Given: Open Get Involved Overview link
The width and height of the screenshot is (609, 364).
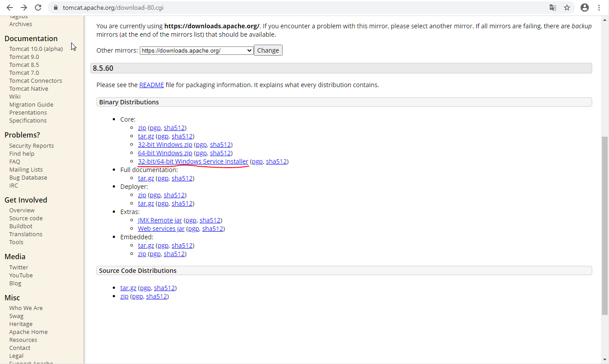Looking at the screenshot, I should coord(22,210).
